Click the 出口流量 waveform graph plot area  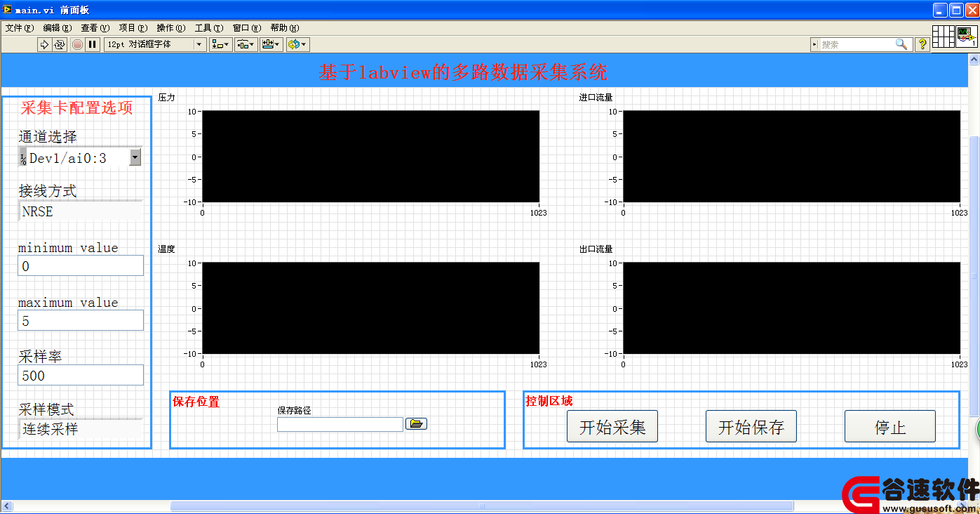click(x=791, y=308)
